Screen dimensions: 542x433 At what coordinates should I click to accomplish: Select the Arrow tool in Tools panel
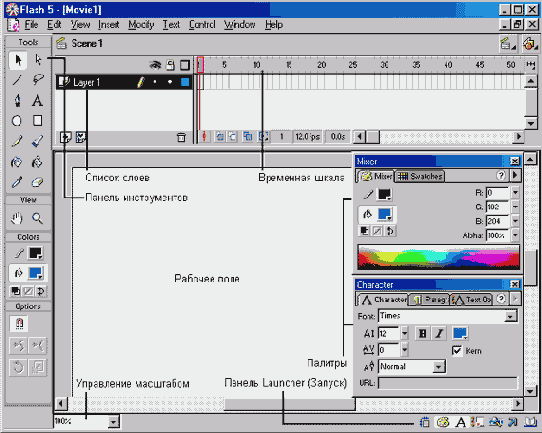18,60
